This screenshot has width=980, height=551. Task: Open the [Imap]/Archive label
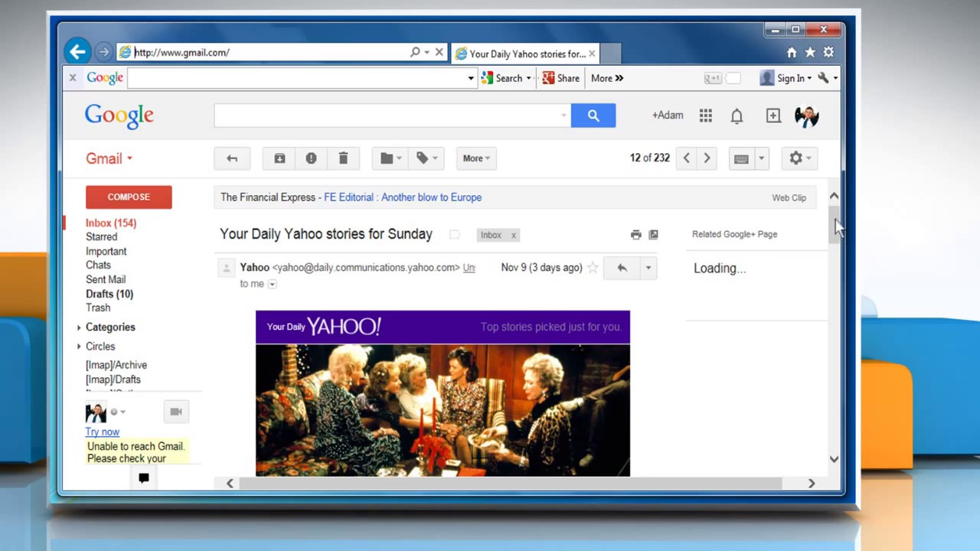pyautogui.click(x=116, y=365)
